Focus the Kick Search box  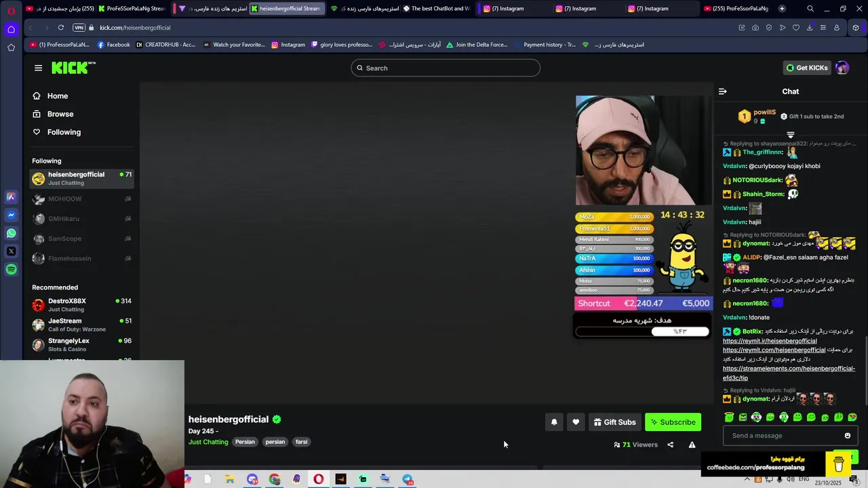tap(446, 68)
